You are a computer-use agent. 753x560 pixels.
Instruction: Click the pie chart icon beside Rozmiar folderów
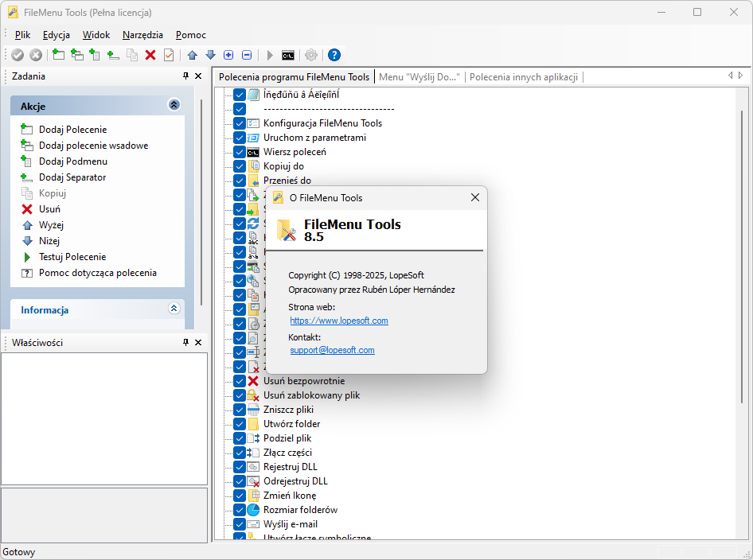253,510
